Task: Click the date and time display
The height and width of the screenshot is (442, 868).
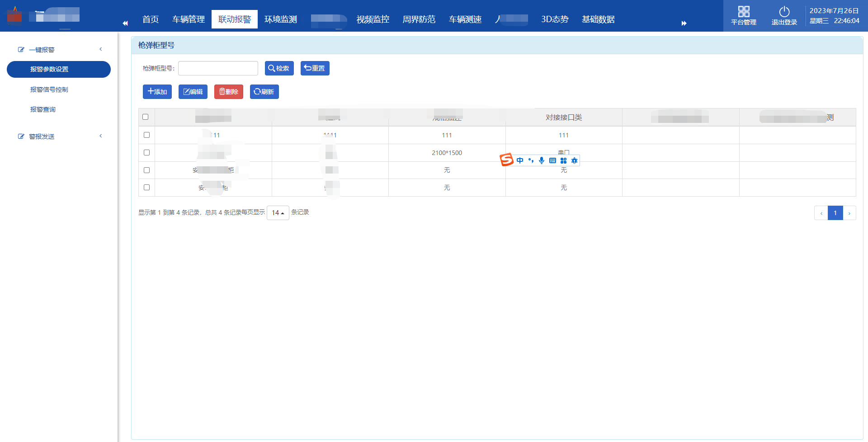Action: [834, 16]
